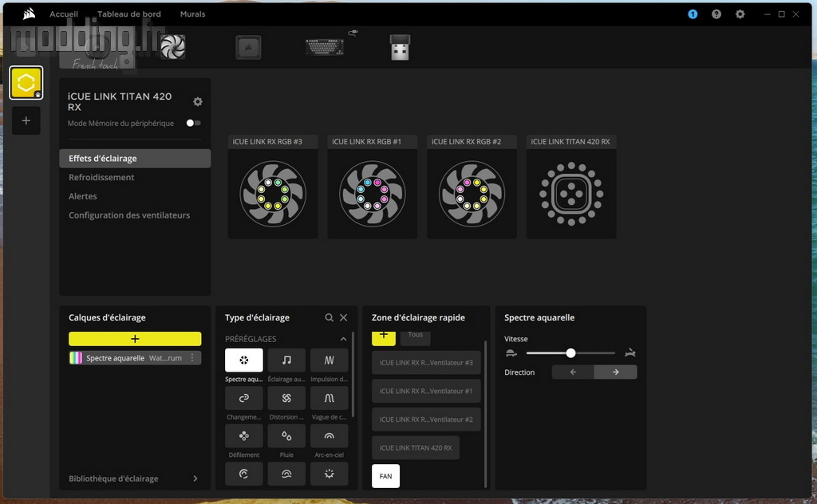Choose the Impulsion preset icon
Viewport: 817px width, 504px height.
pos(329,360)
